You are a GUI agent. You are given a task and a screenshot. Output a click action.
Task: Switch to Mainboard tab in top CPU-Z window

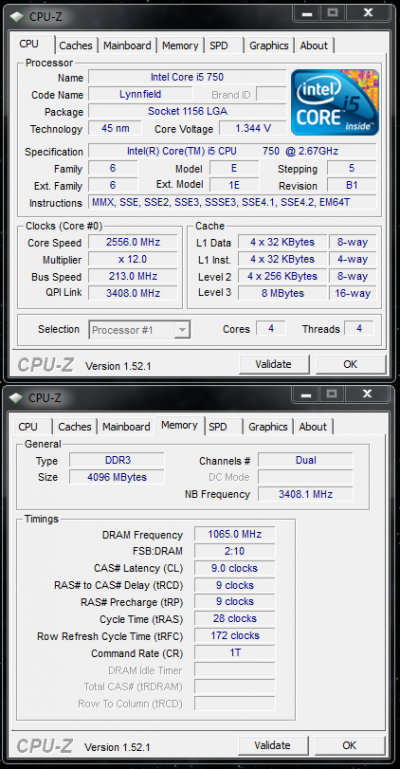[x=127, y=46]
